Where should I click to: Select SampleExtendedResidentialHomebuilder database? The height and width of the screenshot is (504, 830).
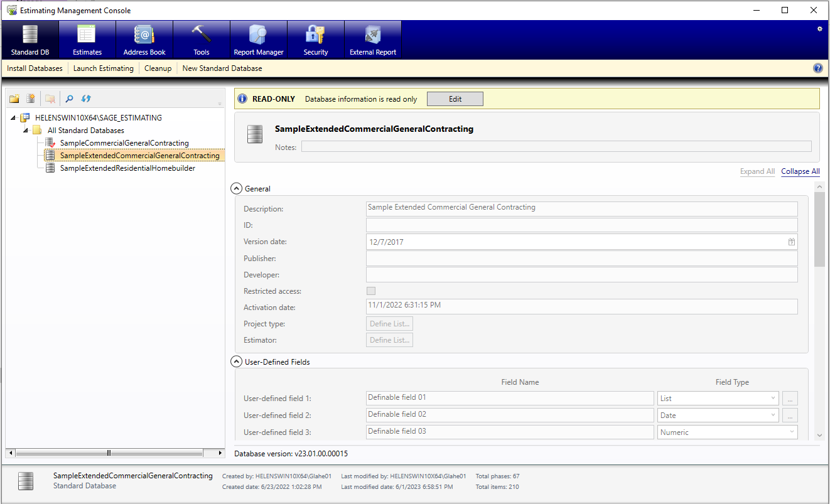tap(127, 168)
